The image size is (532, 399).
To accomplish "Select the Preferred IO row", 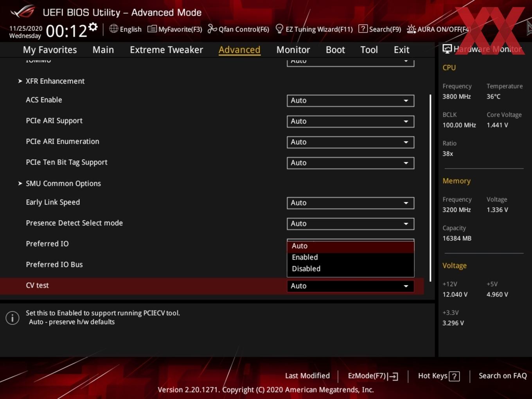I will coord(47,244).
